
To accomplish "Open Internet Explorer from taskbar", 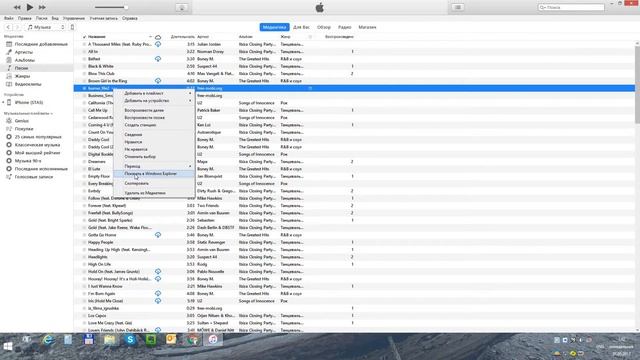I will click(48, 339).
